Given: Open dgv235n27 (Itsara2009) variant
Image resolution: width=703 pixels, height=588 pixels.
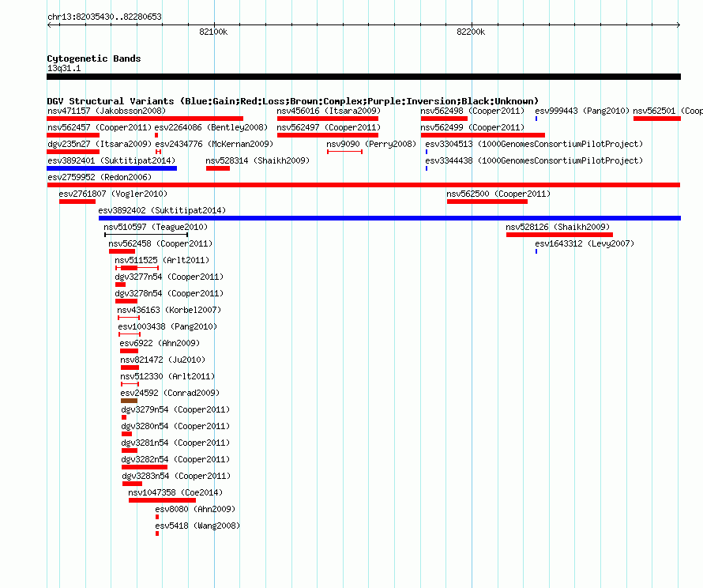Looking at the screenshot, I should (x=100, y=144).
